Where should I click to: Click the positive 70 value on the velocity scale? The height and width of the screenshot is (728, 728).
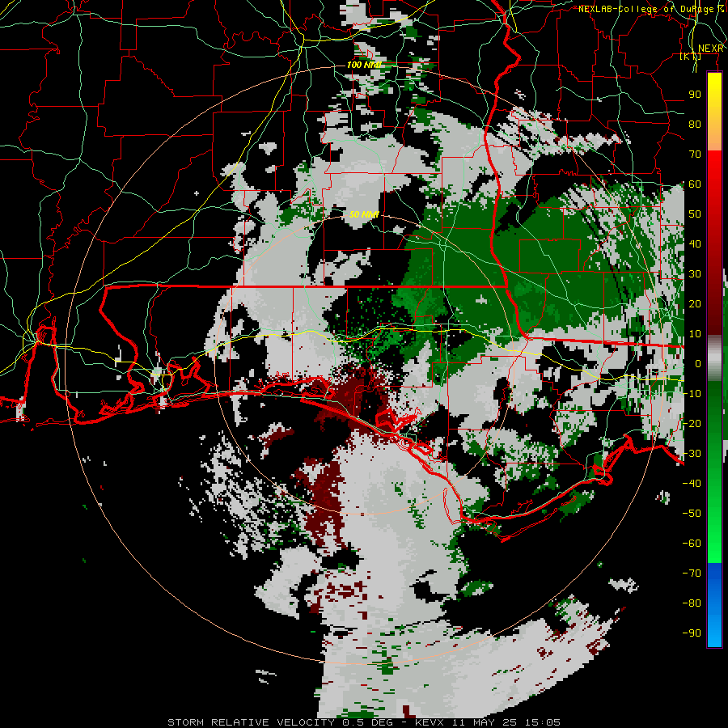(695, 154)
